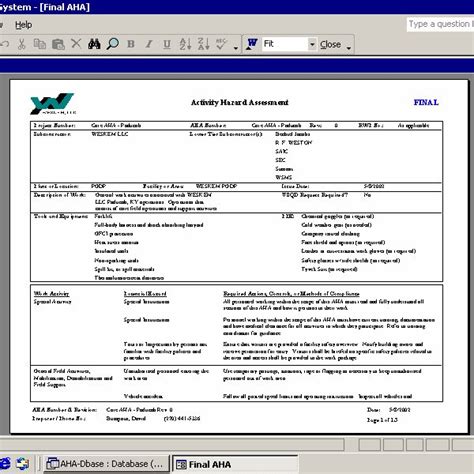The width and height of the screenshot is (474, 474).
Task: Click the FINAL status label
Action: tap(426, 102)
